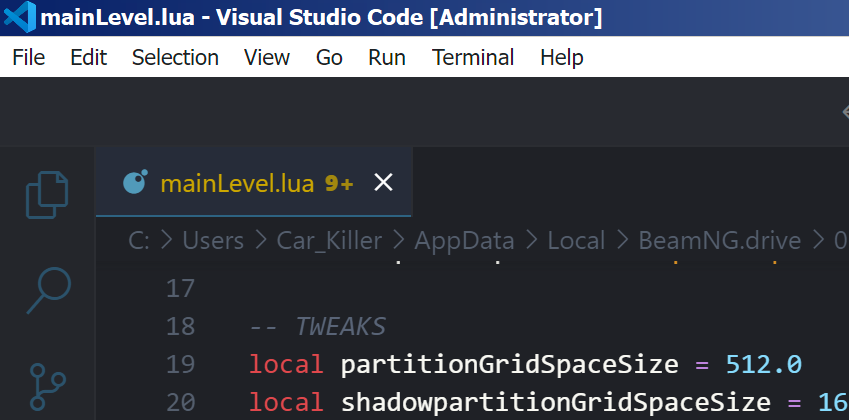
Task: Open the Run menu
Action: 387,58
